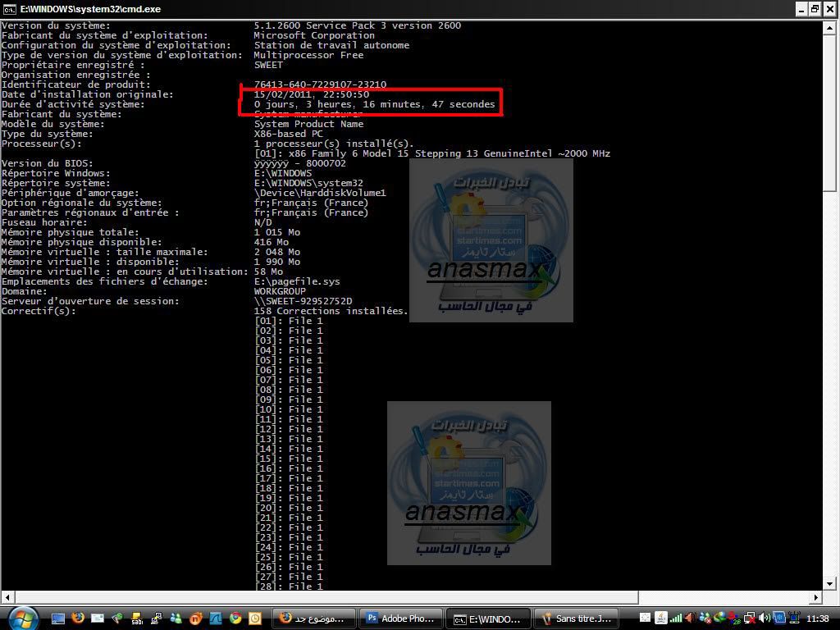The height and width of the screenshot is (630, 840).
Task: Launch Firefox from the quick launch bar
Action: pos(78,618)
